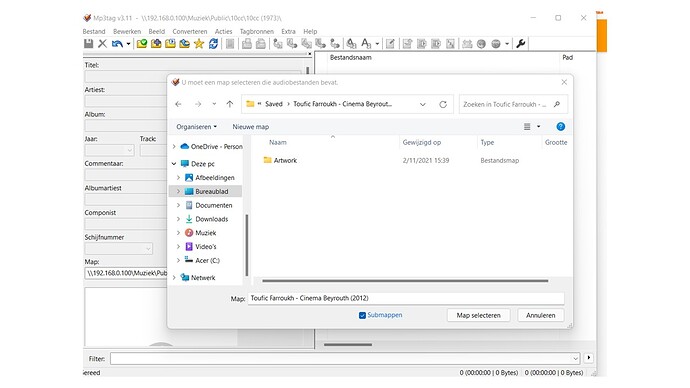Click the Map folder name input field
This screenshot has height=388, width=690.
[x=406, y=298]
